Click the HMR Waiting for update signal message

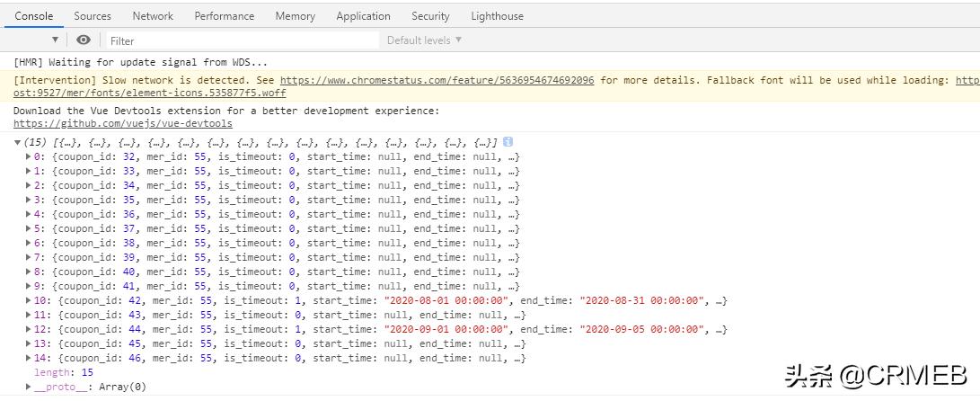pos(141,63)
